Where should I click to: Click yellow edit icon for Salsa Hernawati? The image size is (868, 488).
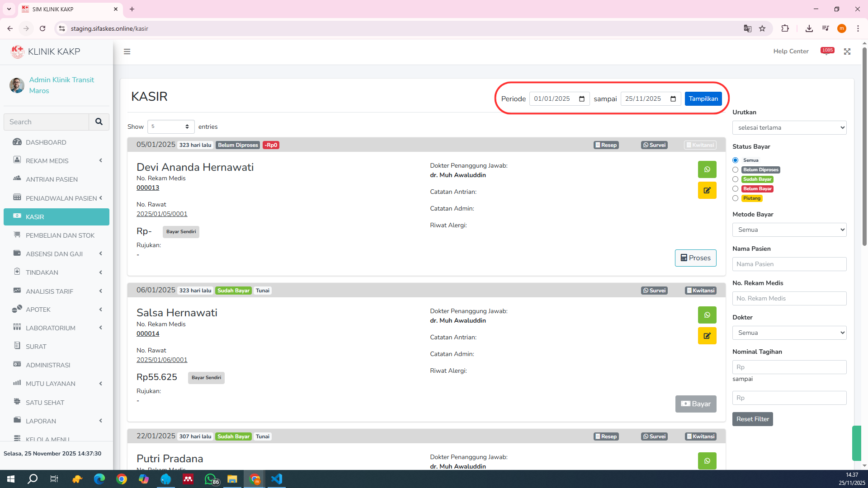point(707,336)
